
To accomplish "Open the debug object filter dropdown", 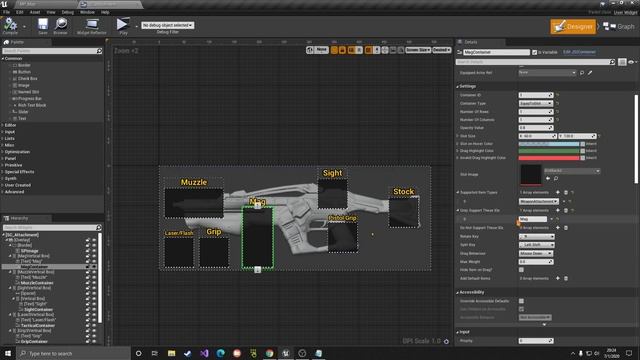I will click(x=167, y=25).
